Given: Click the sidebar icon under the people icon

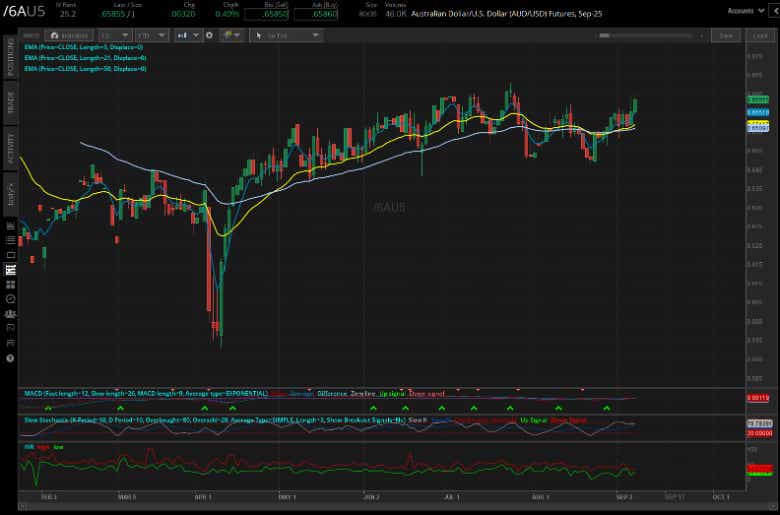Looking at the screenshot, I should click(10, 328).
